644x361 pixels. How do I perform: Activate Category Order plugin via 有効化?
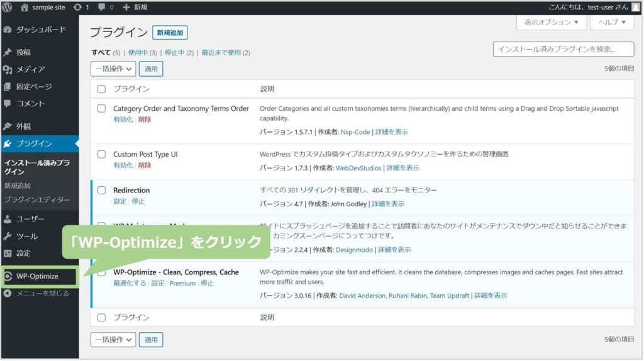(123, 119)
